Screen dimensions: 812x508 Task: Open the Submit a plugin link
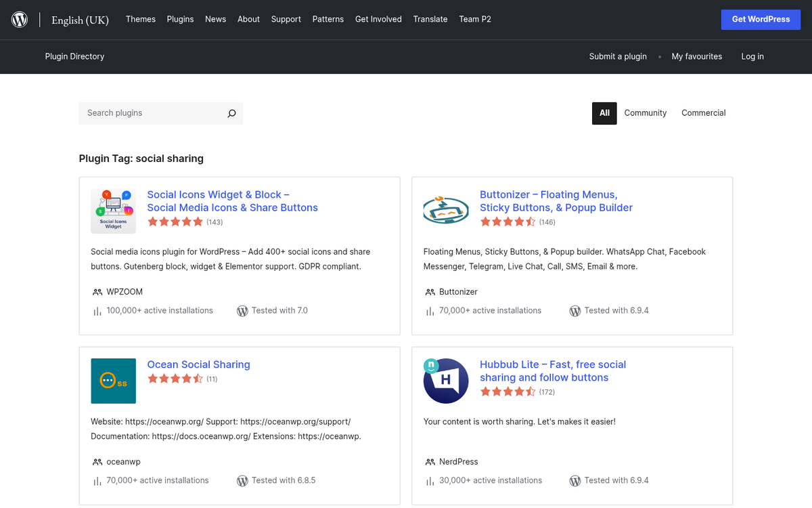(618, 57)
